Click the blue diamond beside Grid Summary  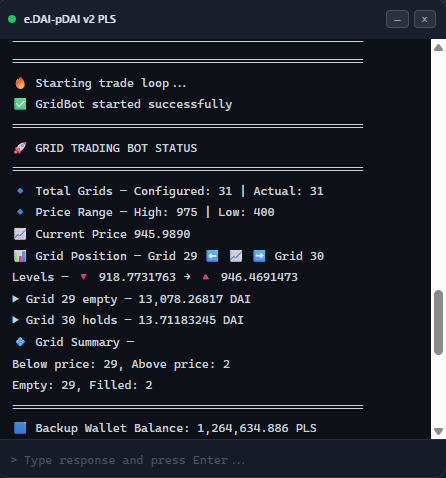coord(20,342)
